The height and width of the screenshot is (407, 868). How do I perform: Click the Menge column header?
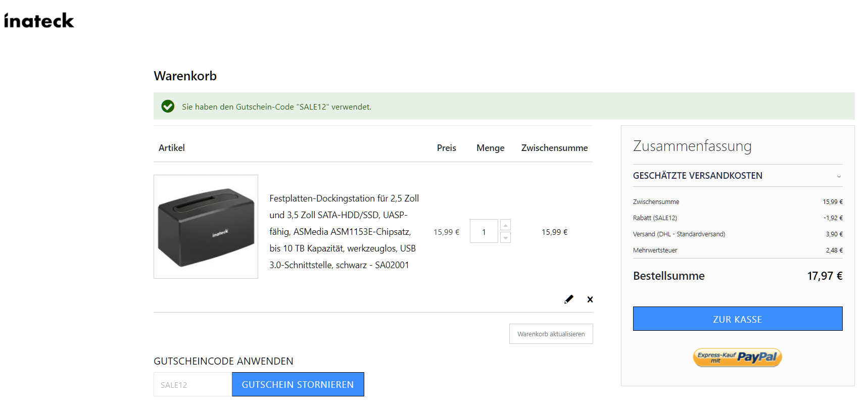[x=491, y=148]
